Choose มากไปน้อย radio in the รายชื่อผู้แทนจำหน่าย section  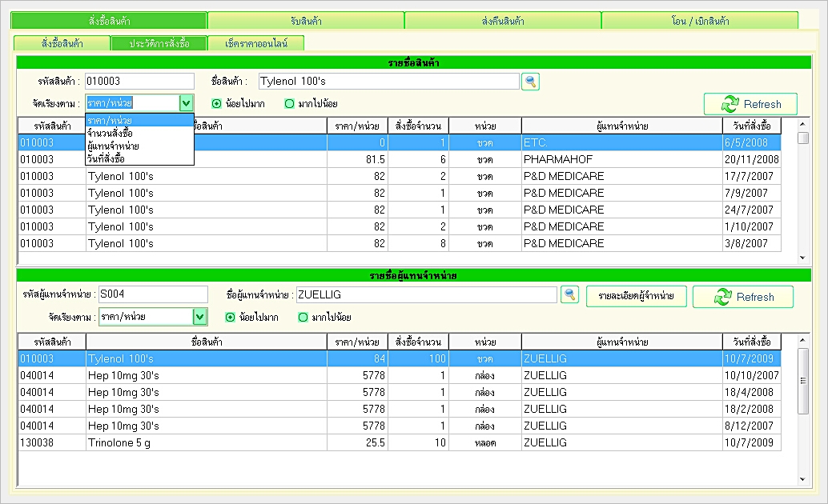(303, 317)
